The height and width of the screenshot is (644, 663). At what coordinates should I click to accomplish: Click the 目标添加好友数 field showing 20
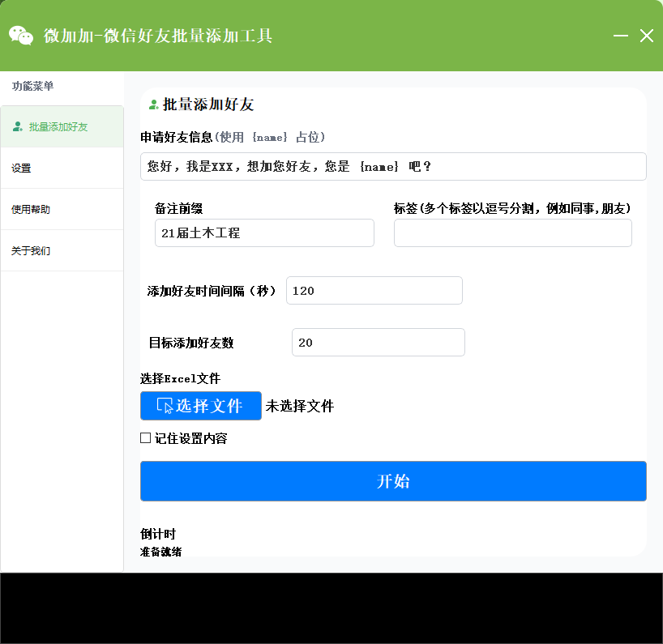[x=378, y=343]
